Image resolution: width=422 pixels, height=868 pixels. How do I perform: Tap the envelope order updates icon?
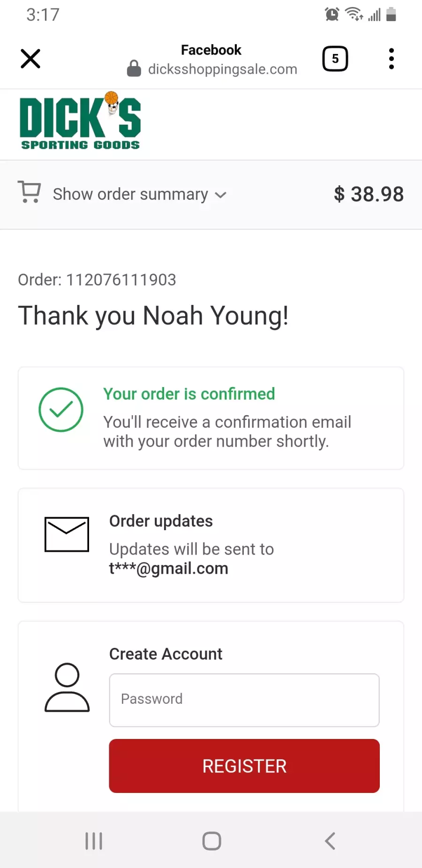pos(67,534)
